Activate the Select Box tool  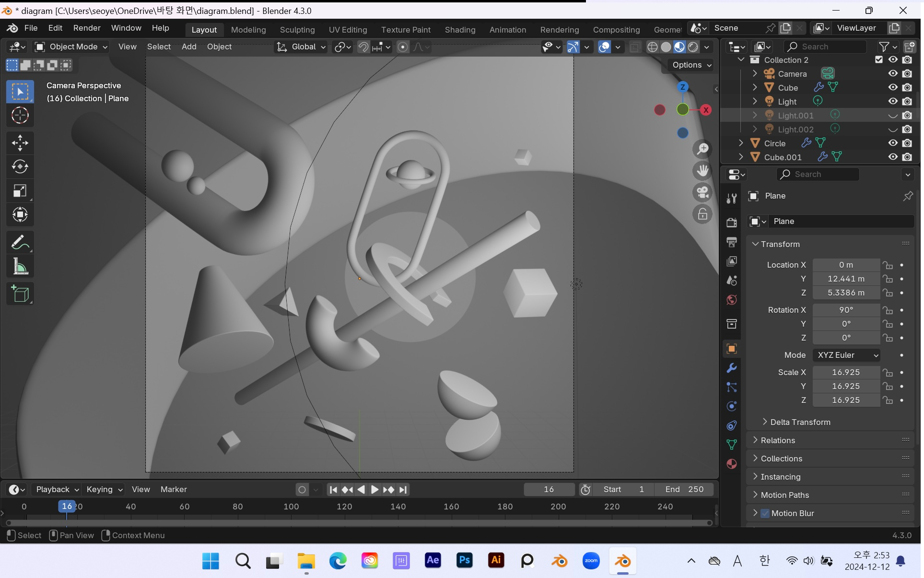tap(20, 92)
